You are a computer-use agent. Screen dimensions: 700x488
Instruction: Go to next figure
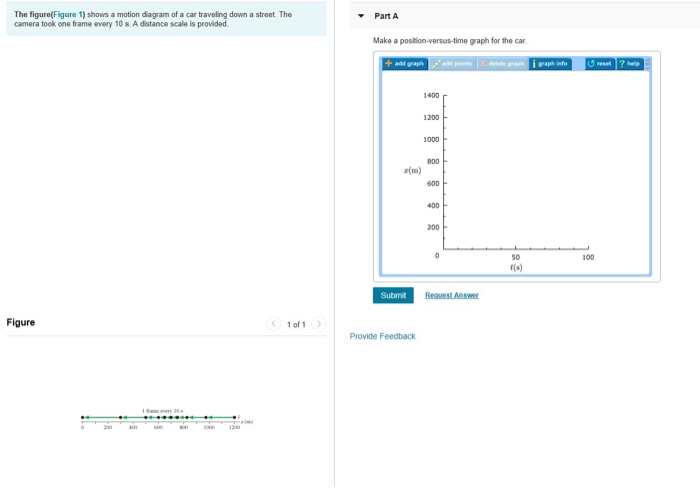pyautogui.click(x=319, y=323)
